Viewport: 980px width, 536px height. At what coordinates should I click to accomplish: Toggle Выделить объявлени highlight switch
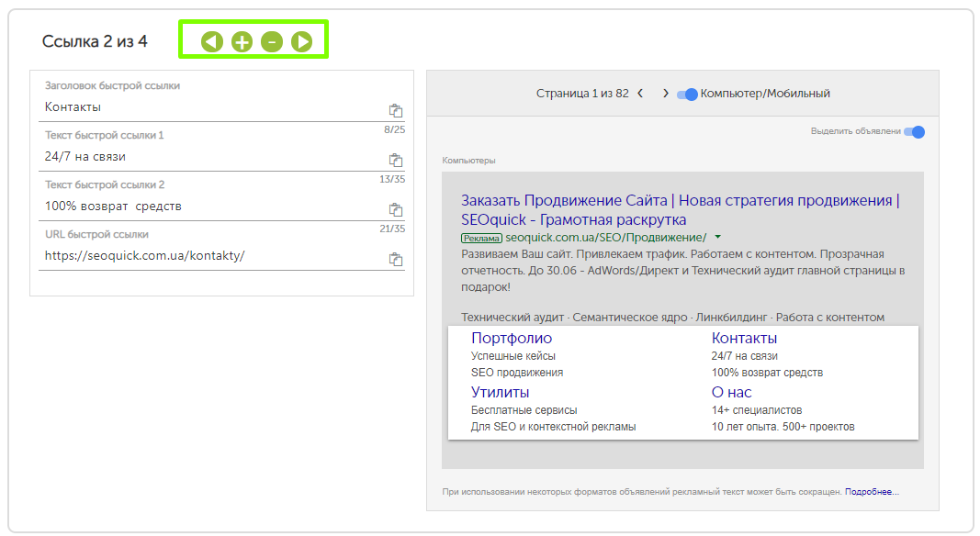click(915, 132)
